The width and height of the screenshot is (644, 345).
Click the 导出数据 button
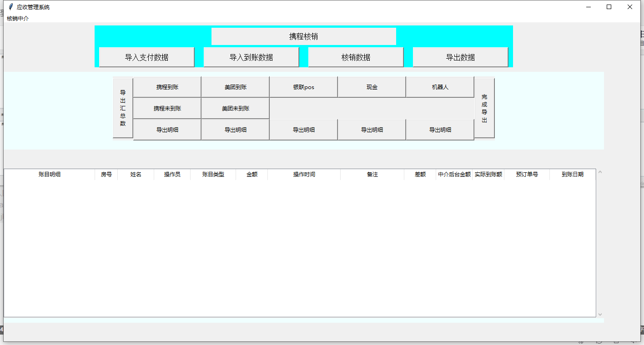(x=460, y=57)
